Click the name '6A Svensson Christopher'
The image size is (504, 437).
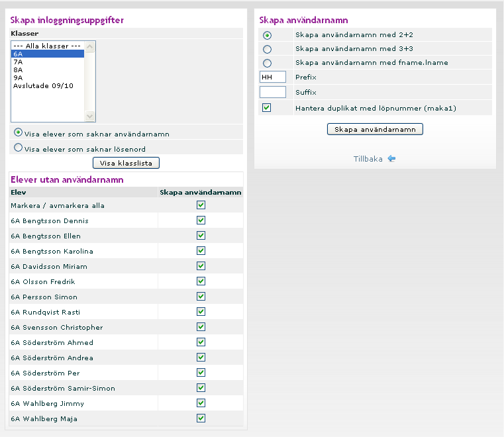coord(57,327)
